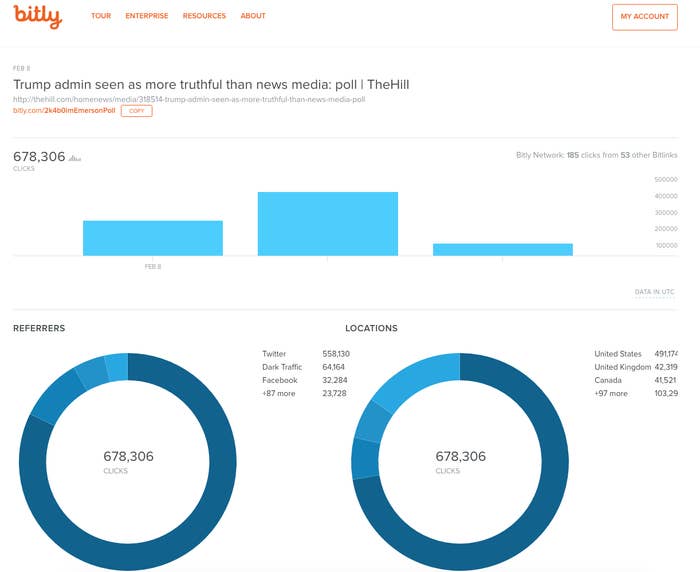This screenshot has height=572, width=700.
Task: Click the FEB 8 axis label under chart
Action: [153, 267]
